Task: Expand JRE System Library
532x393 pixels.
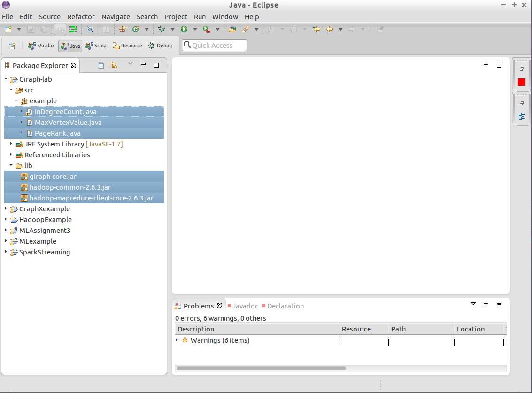Action: tap(11, 144)
